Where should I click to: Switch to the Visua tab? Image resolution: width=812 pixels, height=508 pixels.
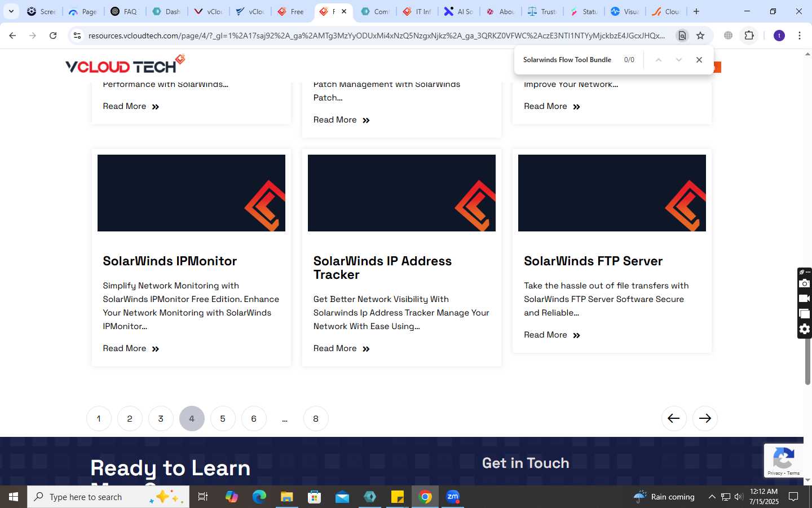coord(625,11)
